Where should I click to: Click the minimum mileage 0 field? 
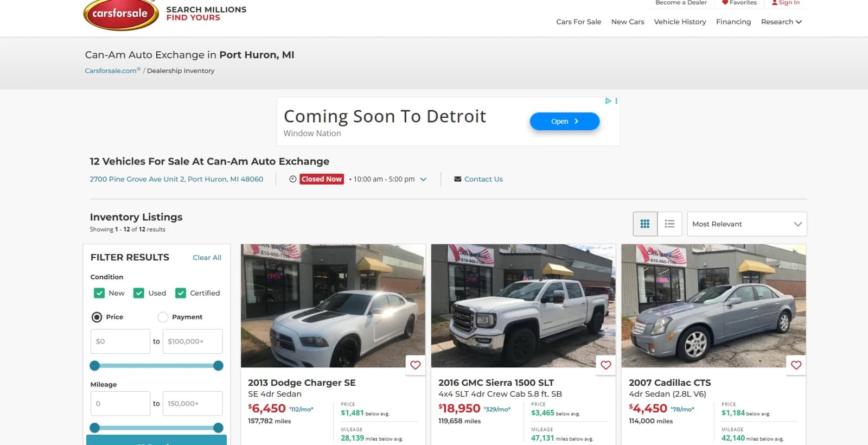(x=120, y=404)
